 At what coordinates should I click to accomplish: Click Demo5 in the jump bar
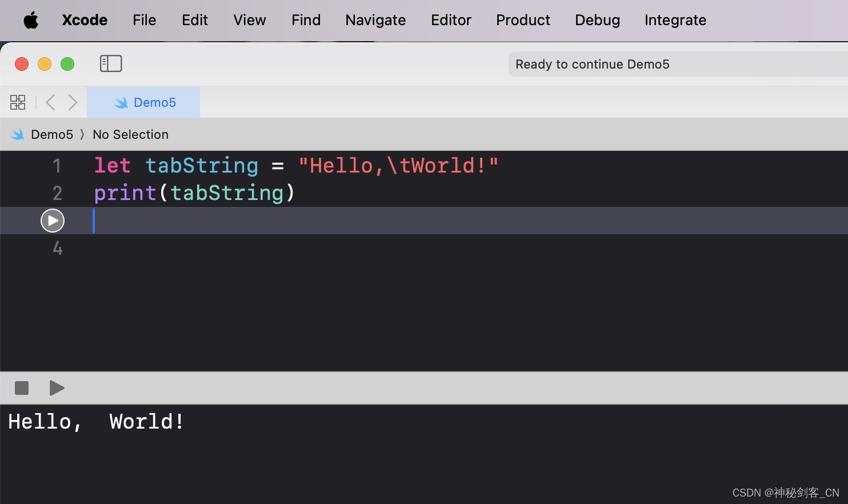tap(52, 134)
